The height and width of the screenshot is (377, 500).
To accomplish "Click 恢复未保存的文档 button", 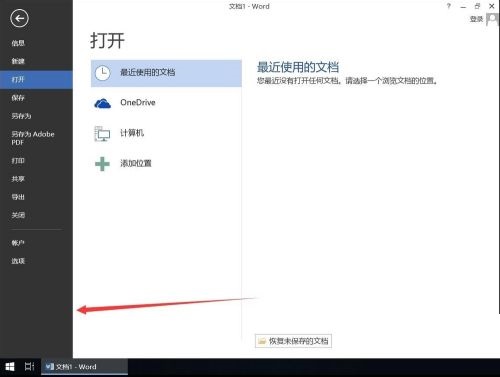I will click(x=293, y=341).
